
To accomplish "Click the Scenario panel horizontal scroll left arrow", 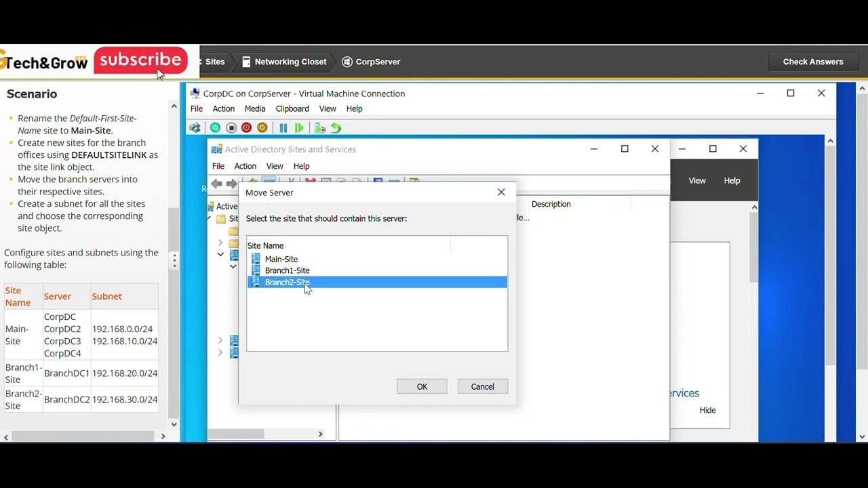I will pos(5,436).
